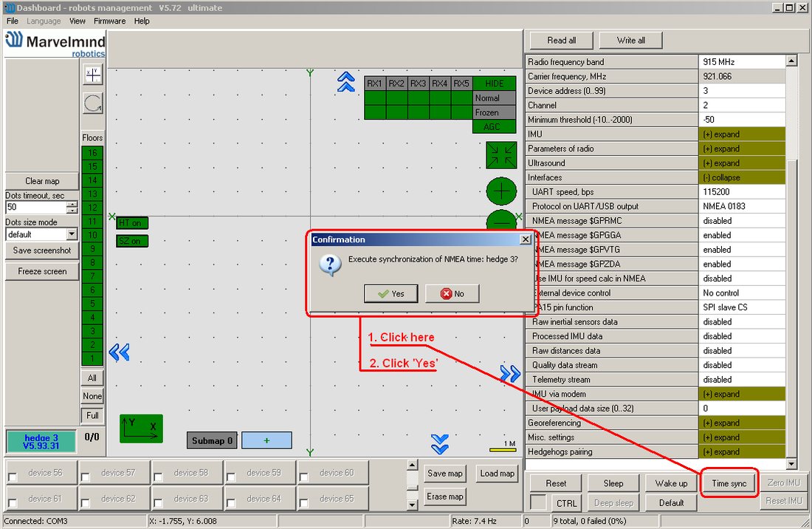Check the device 57 checkbox
This screenshot has height=529, width=812.
tap(86, 477)
